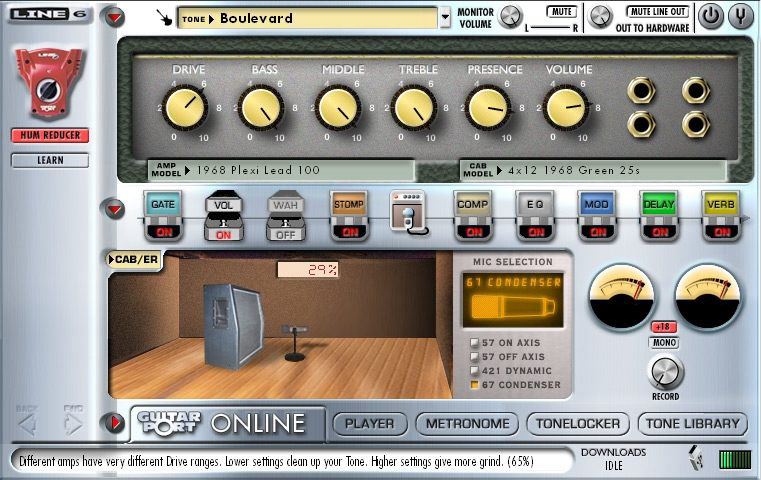The height and width of the screenshot is (480, 761).
Task: Select the amp and mic icon in the effects chain
Action: 409,212
